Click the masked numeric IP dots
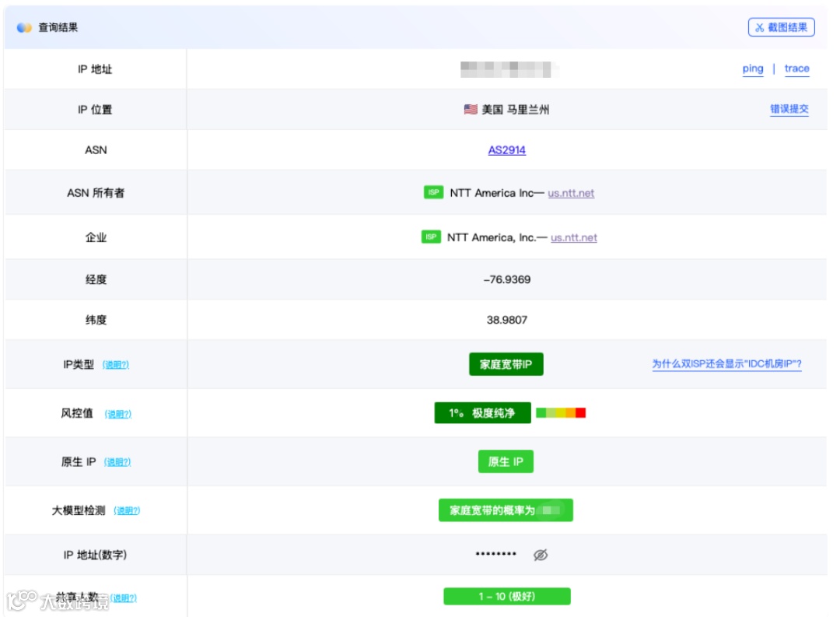Viewport: 840px width, 617px height. click(496, 554)
